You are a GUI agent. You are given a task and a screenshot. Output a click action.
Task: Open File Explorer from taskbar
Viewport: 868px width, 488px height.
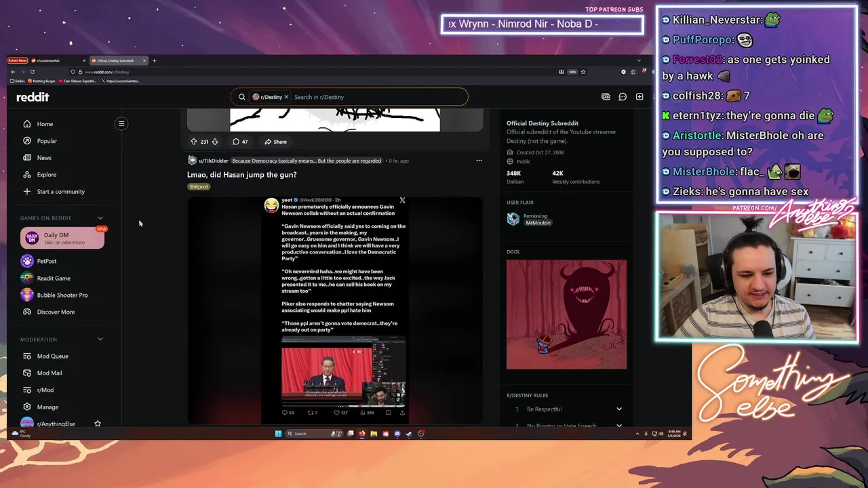(374, 434)
